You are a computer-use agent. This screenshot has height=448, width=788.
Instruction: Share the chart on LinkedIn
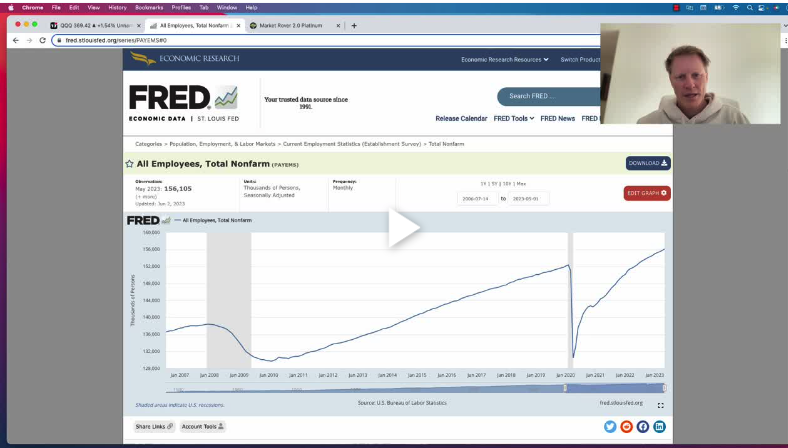659,426
